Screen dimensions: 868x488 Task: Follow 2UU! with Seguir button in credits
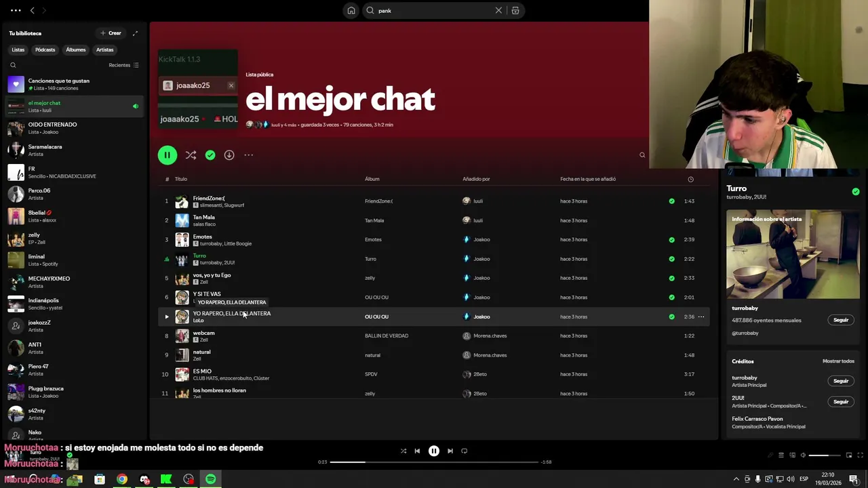tap(841, 402)
